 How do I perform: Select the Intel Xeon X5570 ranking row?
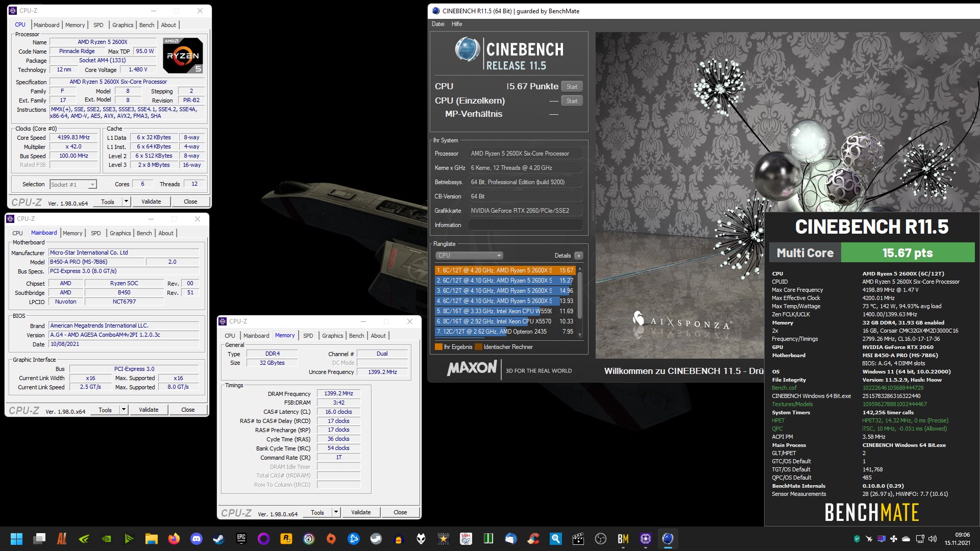[x=505, y=321]
